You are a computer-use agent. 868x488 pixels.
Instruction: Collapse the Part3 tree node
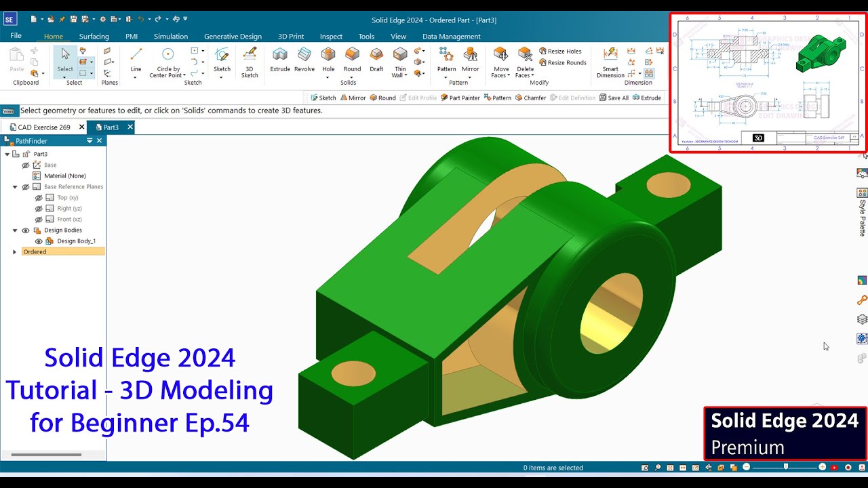click(x=7, y=154)
